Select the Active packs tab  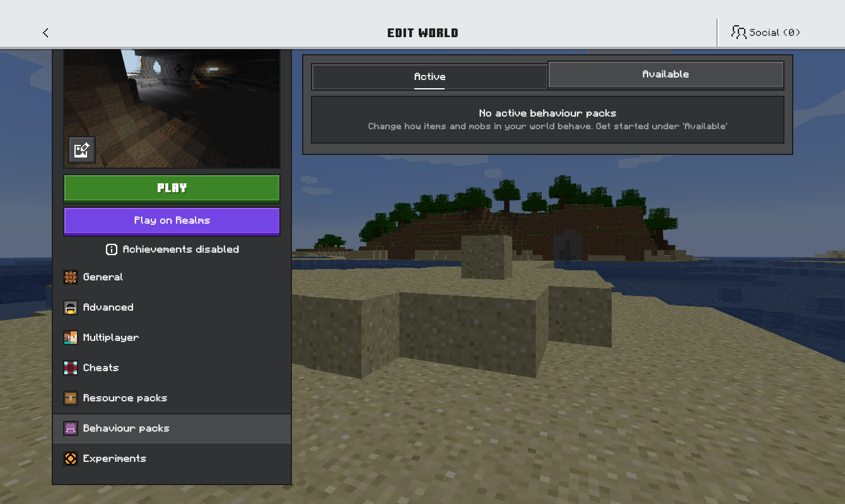[429, 77]
